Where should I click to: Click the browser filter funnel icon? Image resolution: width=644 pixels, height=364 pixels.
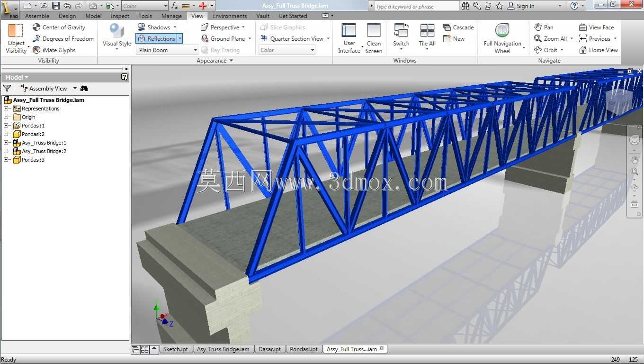tap(7, 88)
